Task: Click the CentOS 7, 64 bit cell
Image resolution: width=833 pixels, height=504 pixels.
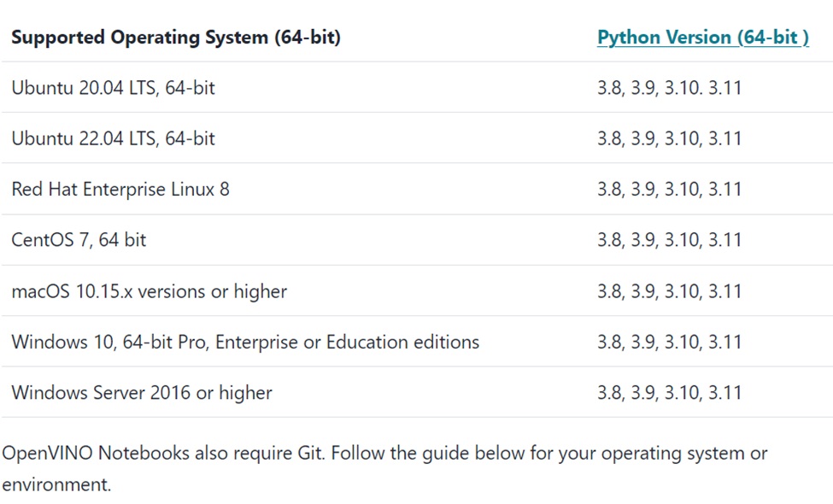Action: click(x=79, y=240)
